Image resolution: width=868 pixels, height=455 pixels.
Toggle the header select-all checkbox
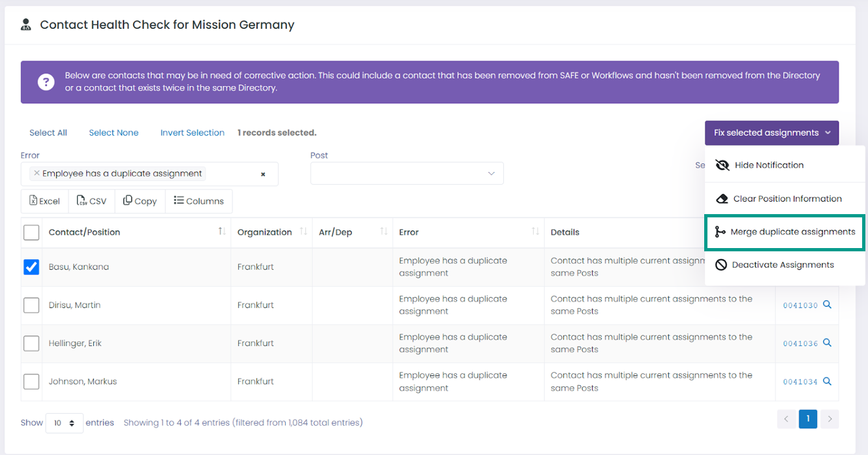tap(31, 232)
